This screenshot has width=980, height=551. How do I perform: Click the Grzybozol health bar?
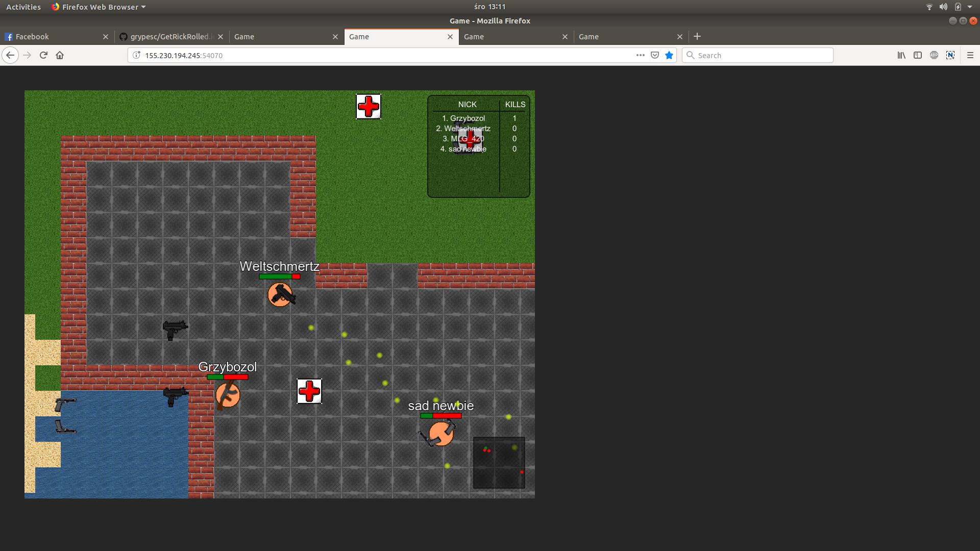tap(227, 378)
